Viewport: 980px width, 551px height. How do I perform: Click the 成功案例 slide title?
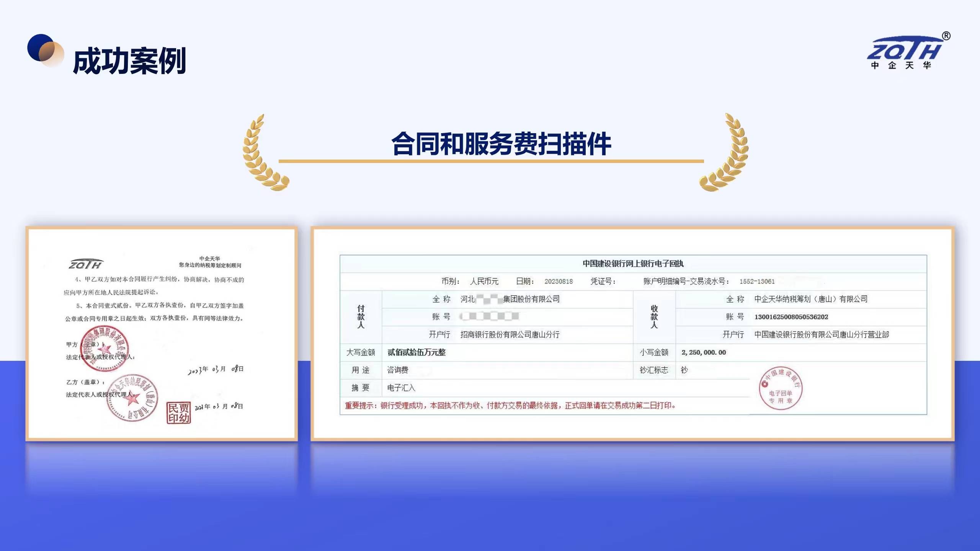pyautogui.click(x=129, y=61)
